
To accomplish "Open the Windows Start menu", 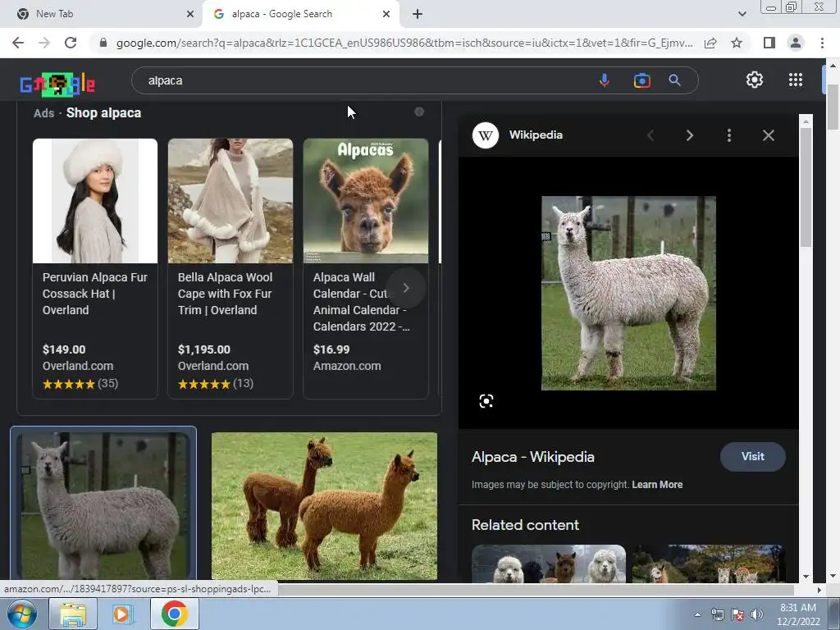I will click(x=22, y=614).
